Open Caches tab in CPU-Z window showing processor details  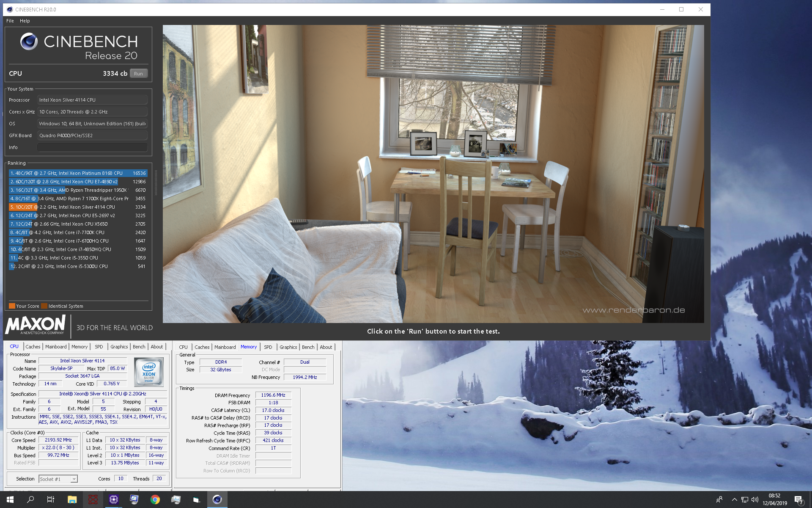point(33,347)
